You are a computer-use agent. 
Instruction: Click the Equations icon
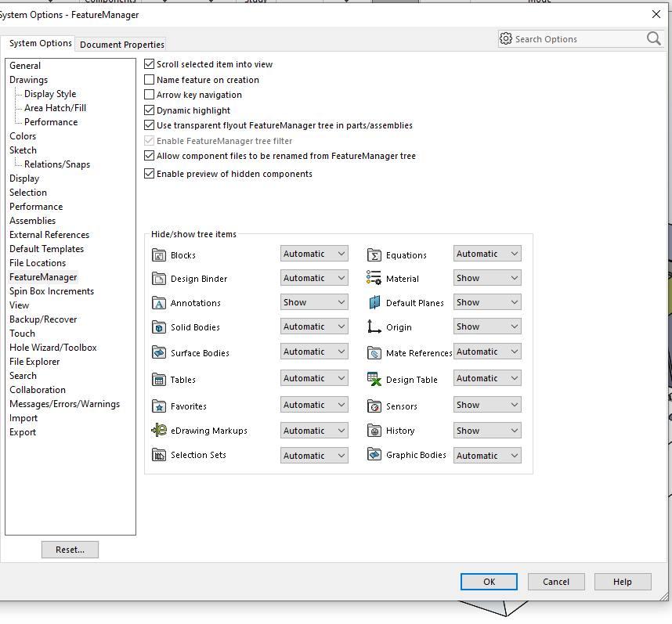coord(375,253)
